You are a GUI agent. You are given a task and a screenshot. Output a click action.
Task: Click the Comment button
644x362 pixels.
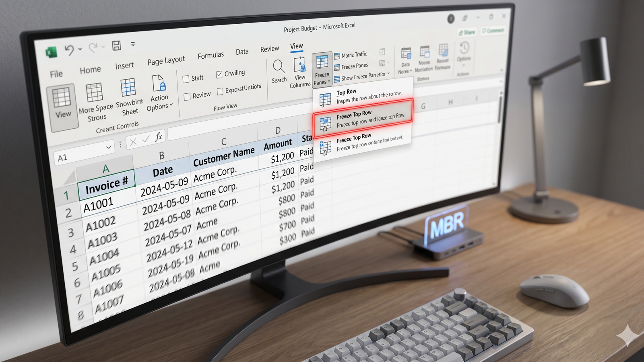tap(493, 30)
